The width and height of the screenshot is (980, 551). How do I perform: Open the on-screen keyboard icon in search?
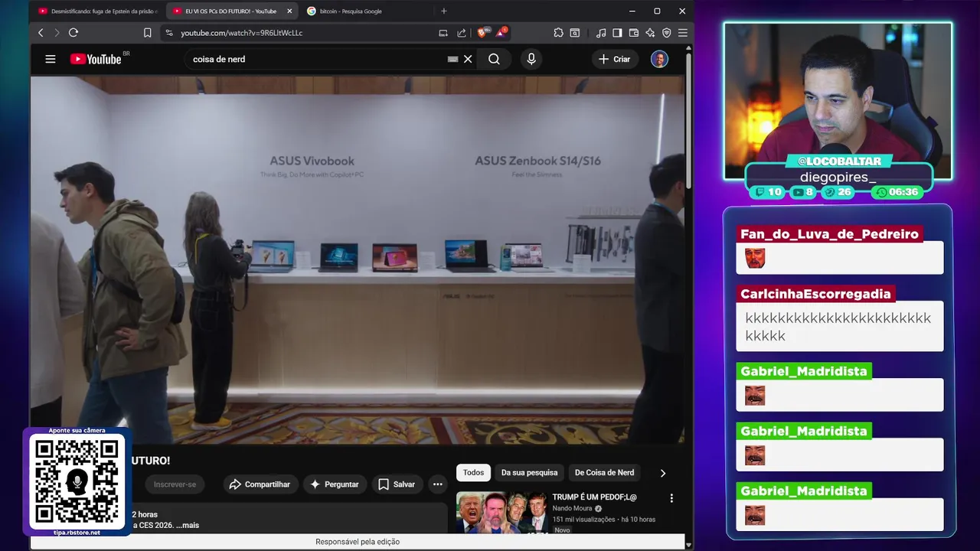pos(452,59)
